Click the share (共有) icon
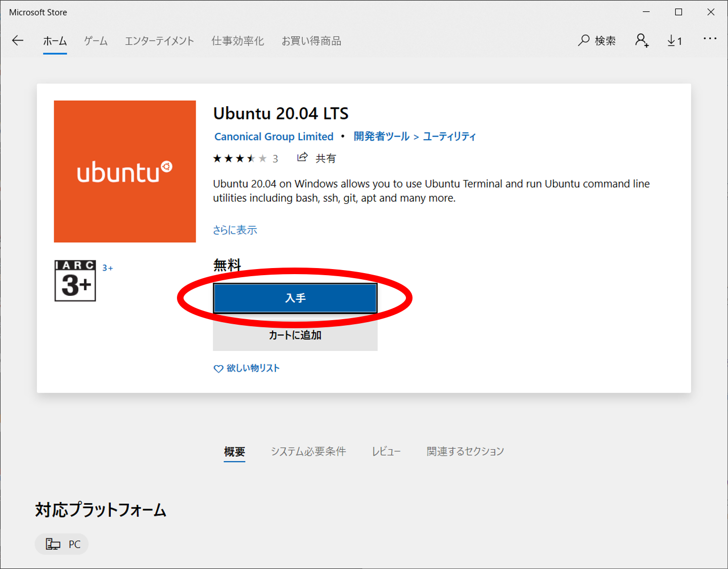 click(x=302, y=157)
